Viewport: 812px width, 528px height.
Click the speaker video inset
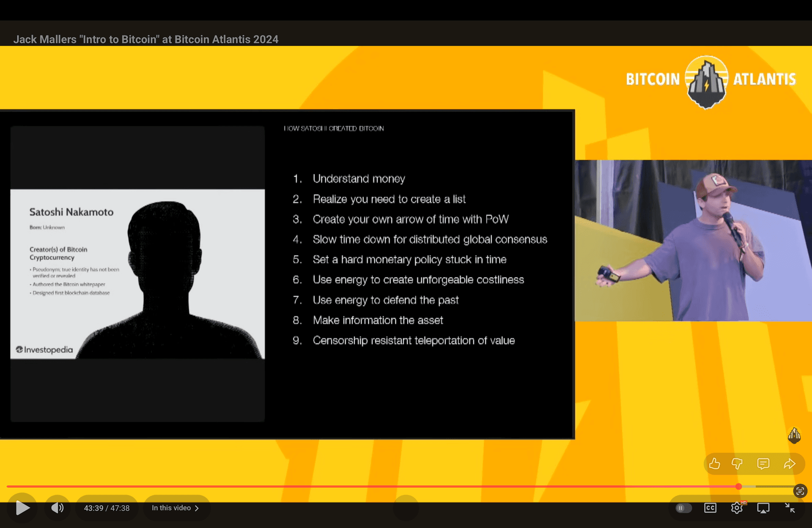pyautogui.click(x=693, y=240)
